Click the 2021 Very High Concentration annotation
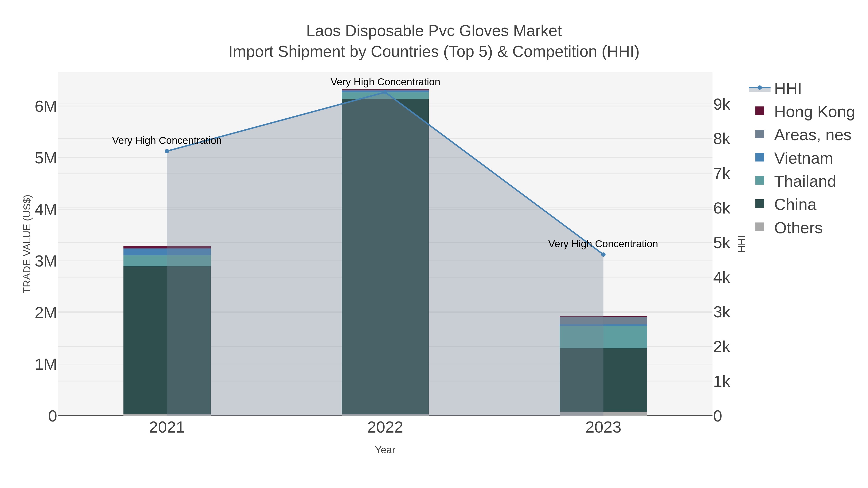This screenshot has height=488, width=868. [x=167, y=140]
